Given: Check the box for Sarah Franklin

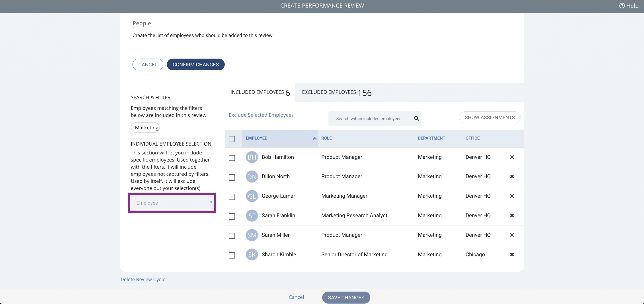Looking at the screenshot, I should coord(232,216).
